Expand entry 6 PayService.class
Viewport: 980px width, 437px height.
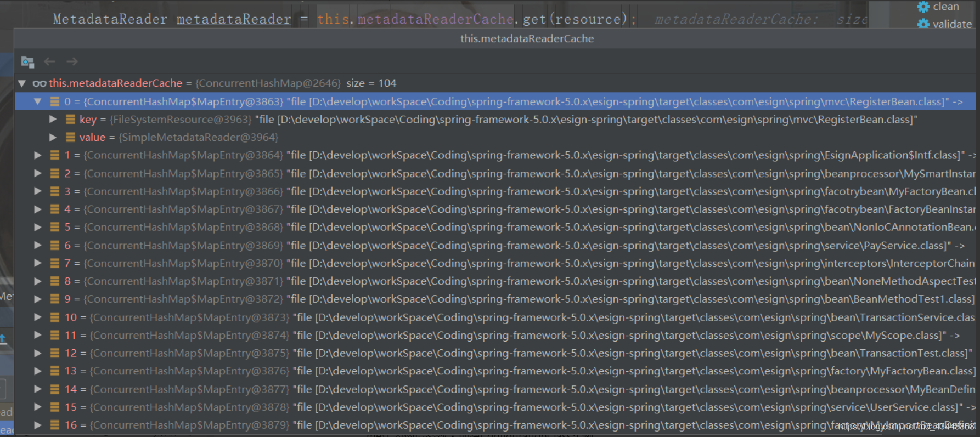coord(37,245)
